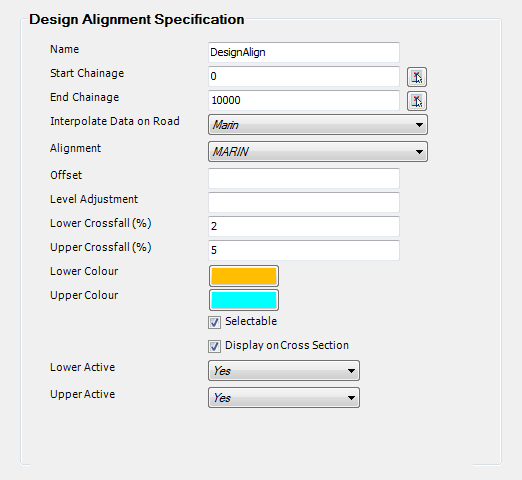
Task: Open the Upper Active dropdown
Action: (x=284, y=397)
